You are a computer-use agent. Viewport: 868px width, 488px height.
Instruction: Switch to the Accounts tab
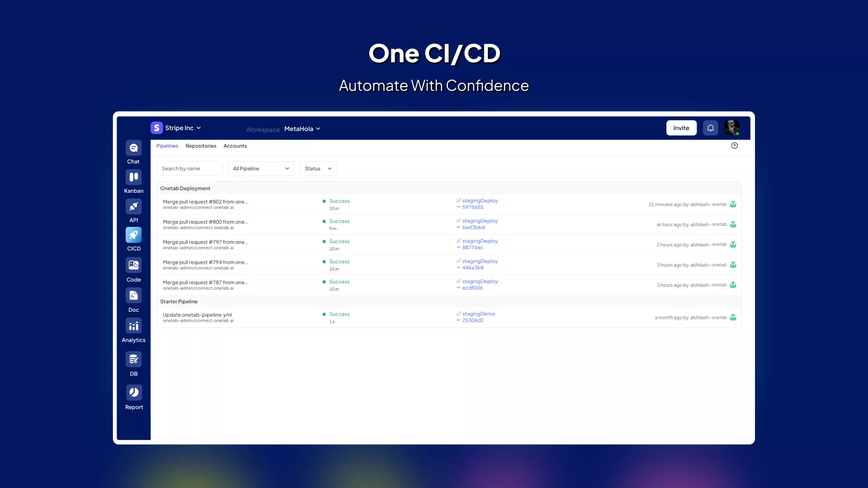point(235,146)
